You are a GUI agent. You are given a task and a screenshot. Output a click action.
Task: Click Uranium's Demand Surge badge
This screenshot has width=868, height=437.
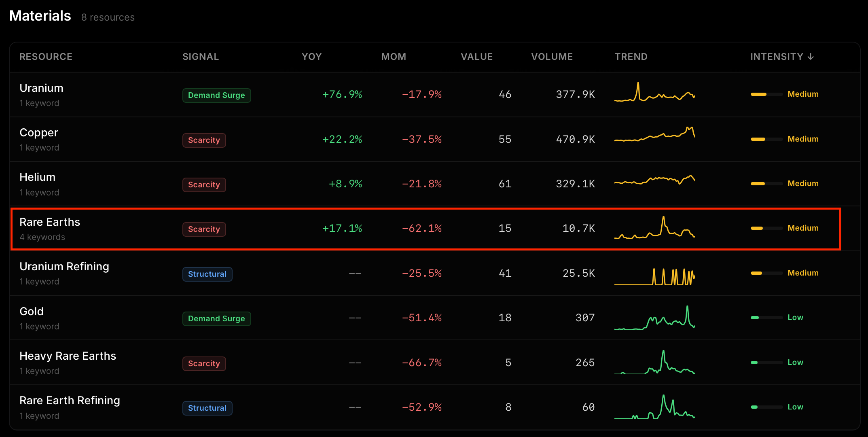tap(216, 95)
